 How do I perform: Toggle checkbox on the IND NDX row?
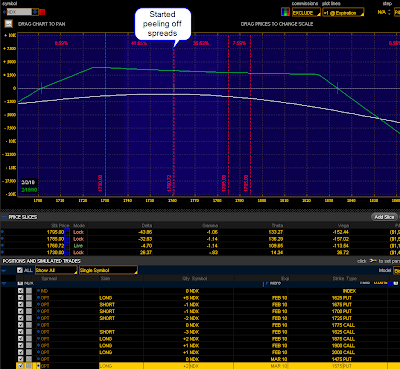[21, 291]
